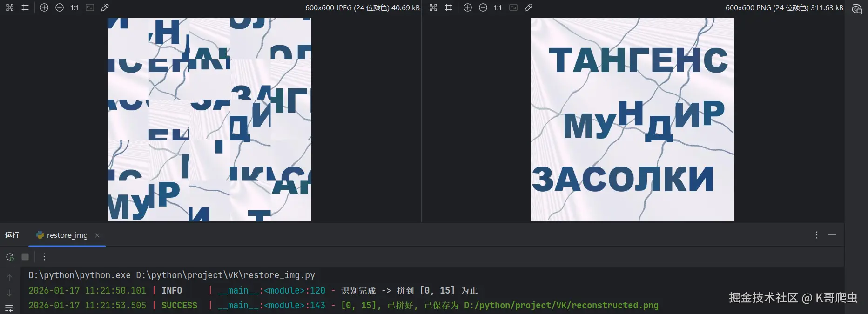Toggle soft-wrap in console output
This screenshot has height=314, width=868.
click(9, 308)
